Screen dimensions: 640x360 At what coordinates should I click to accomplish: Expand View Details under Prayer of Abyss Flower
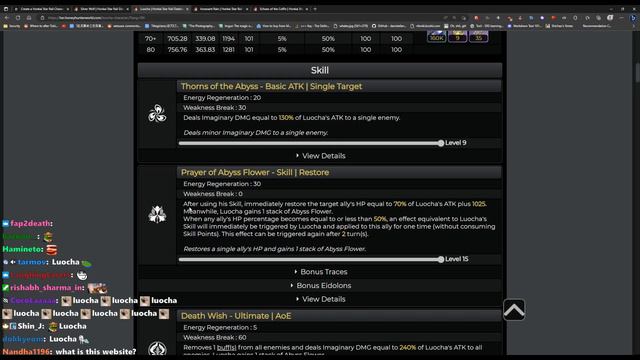320,299
